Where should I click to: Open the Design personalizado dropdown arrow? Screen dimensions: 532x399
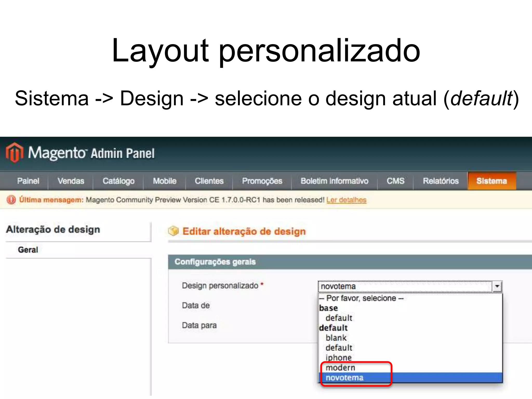(497, 286)
